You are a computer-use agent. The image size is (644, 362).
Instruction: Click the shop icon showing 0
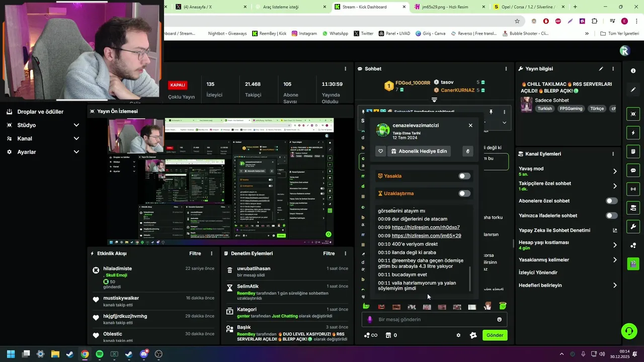[x=391, y=335]
